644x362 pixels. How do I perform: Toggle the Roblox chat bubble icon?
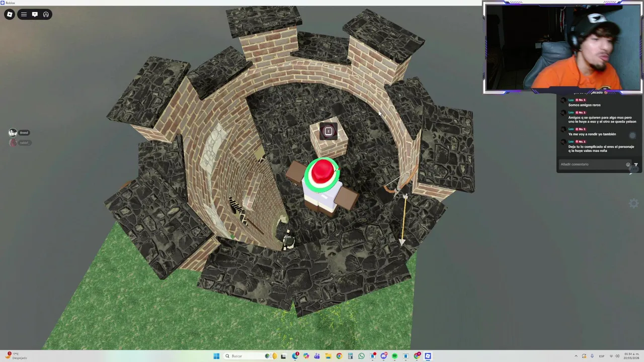(x=35, y=14)
